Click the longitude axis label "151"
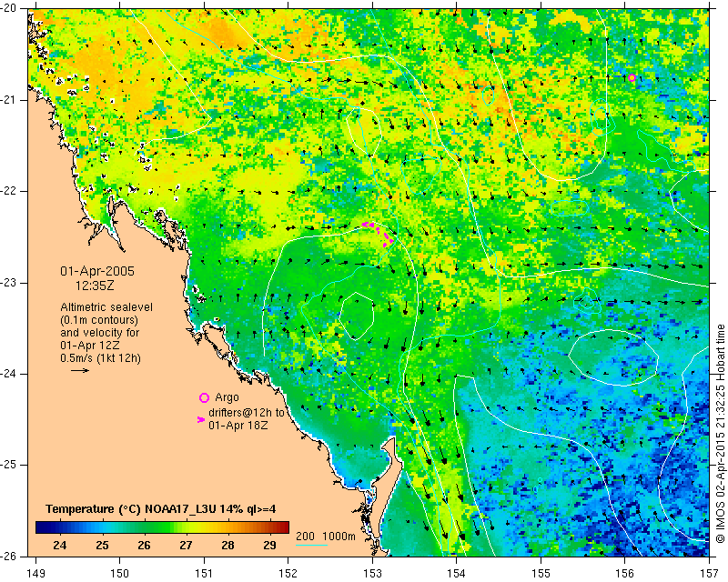Image resolution: width=728 pixels, height=582 pixels. [204, 574]
